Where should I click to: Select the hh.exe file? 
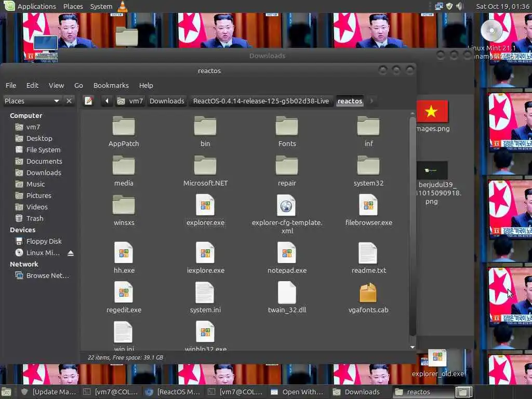point(124,258)
